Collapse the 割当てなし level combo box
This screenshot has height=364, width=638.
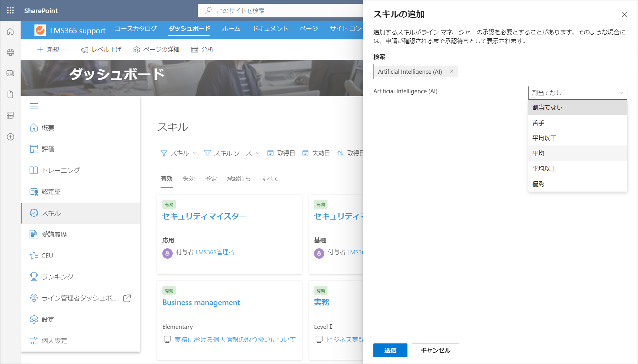pyautogui.click(x=578, y=93)
